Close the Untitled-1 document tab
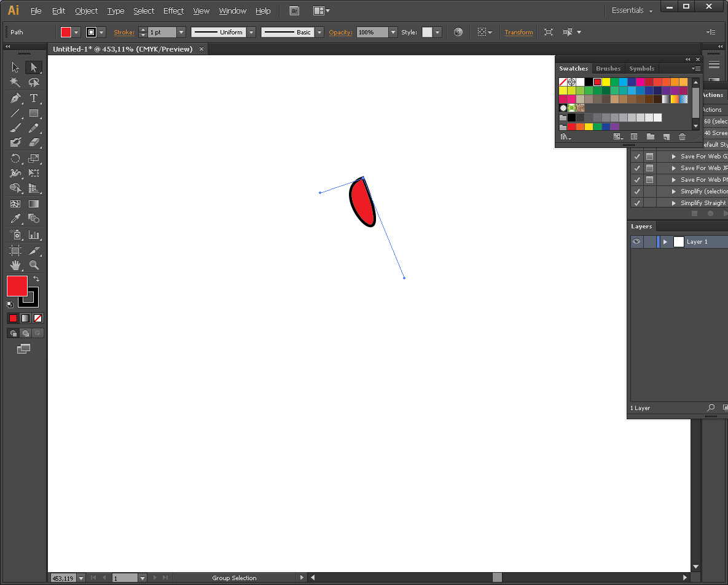The height and width of the screenshot is (585, 728). [x=202, y=48]
